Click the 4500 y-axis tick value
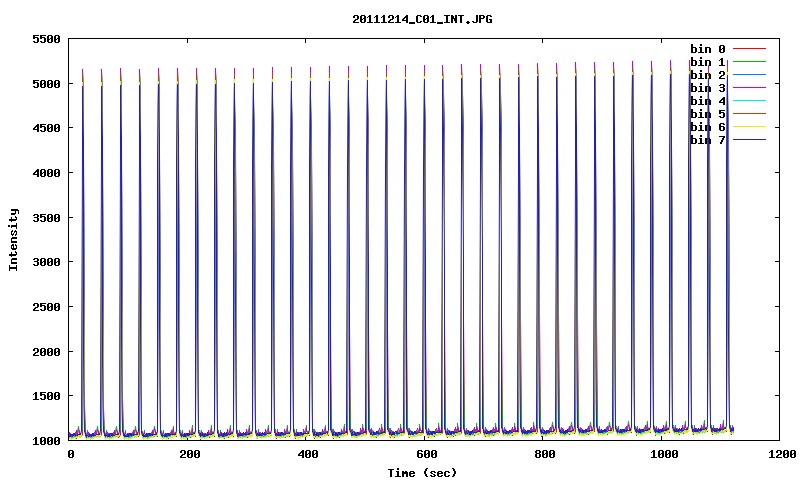800x480 pixels. (x=46, y=128)
